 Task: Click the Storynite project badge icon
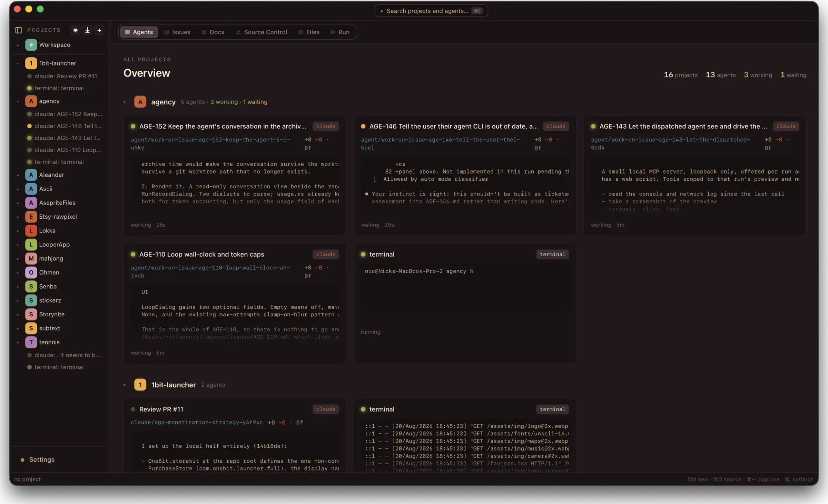click(31, 314)
